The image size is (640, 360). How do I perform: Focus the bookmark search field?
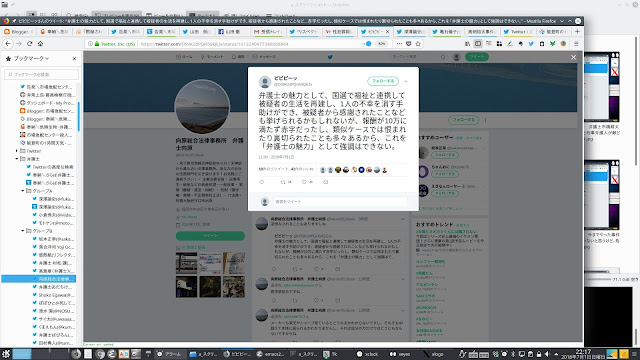pos(41,74)
